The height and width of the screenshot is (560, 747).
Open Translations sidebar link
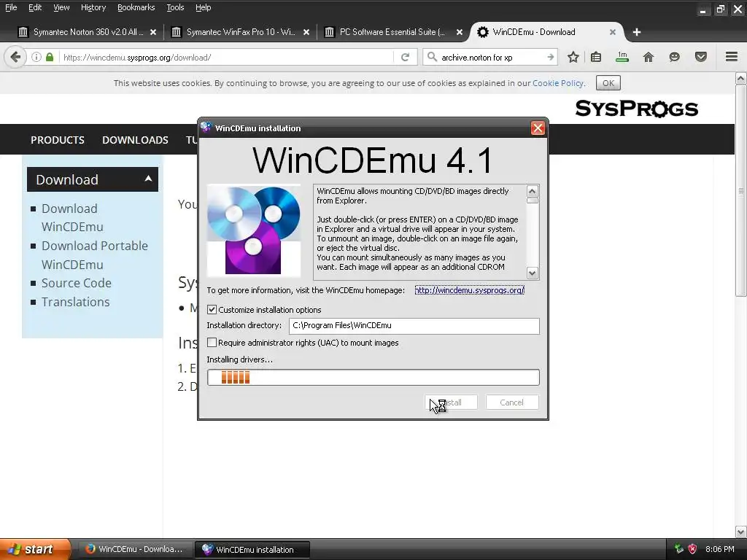click(x=75, y=302)
